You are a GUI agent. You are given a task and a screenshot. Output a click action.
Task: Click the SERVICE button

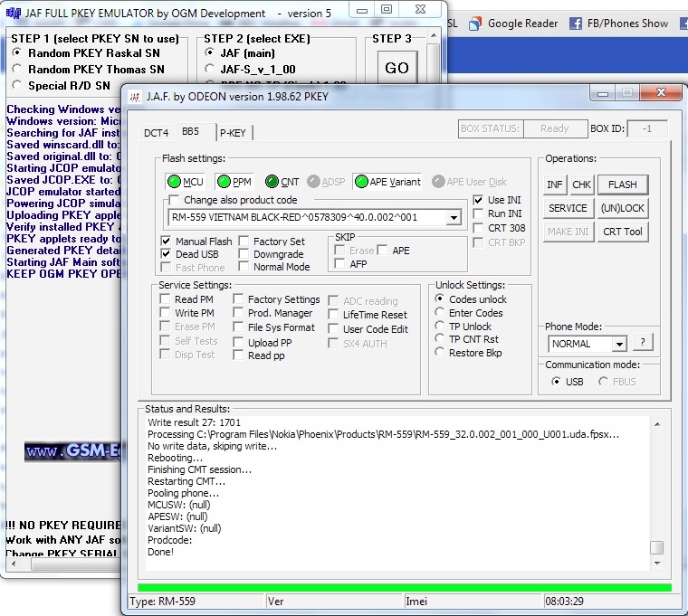(x=569, y=208)
